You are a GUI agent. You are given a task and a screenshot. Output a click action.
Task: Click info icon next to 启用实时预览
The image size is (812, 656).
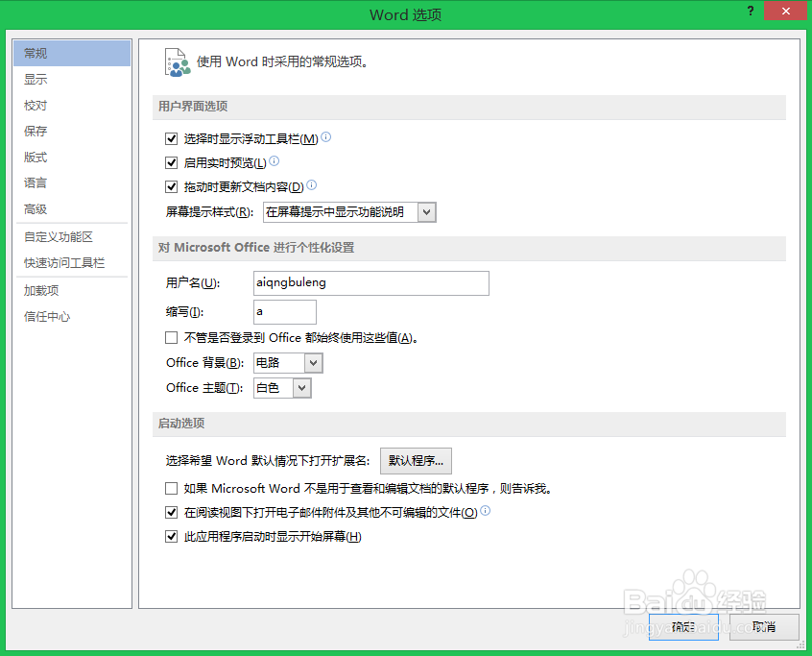coord(274,161)
